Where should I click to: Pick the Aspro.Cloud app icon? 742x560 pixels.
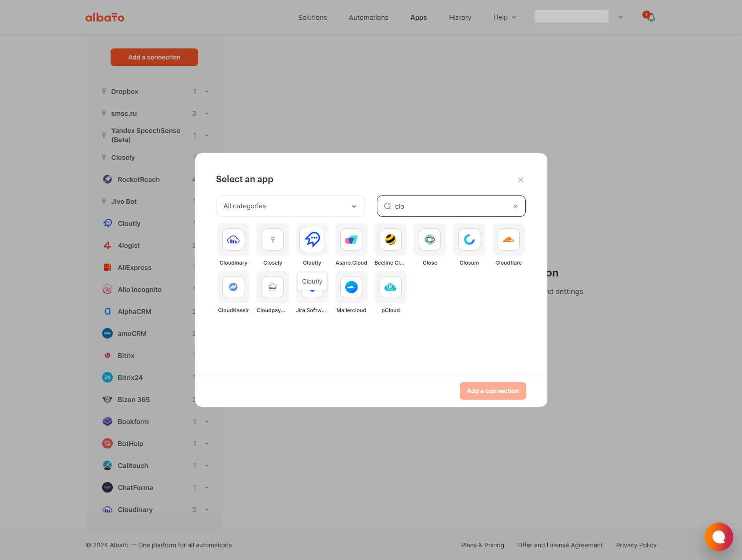click(351, 239)
